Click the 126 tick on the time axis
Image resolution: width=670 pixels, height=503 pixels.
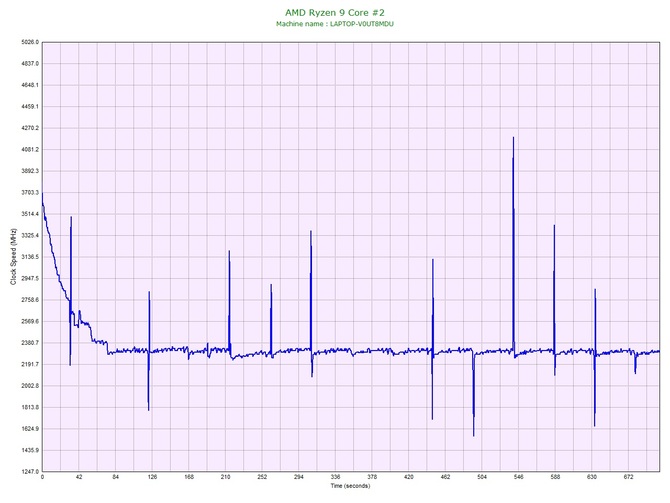152,477
